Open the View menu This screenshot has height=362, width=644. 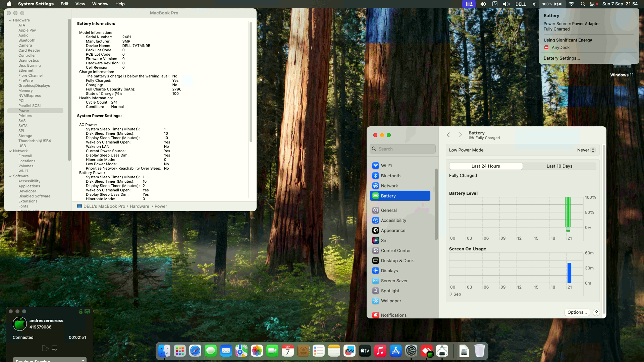tap(80, 4)
